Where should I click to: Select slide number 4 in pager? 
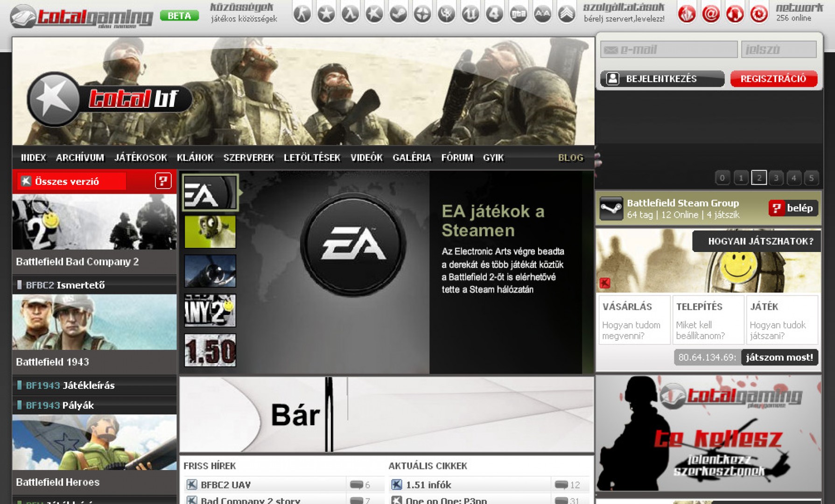794,178
